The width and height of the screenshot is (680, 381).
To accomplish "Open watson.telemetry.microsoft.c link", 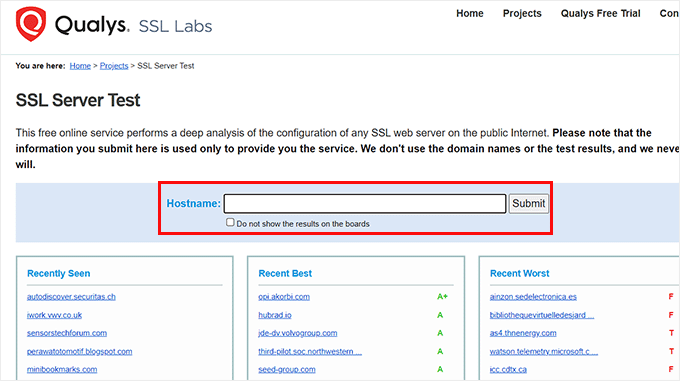I will [x=544, y=352].
